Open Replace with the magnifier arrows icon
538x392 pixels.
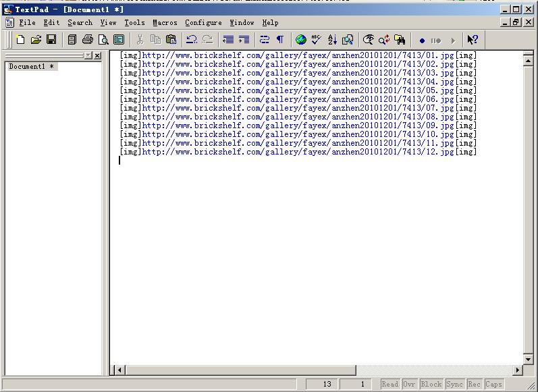[384, 40]
